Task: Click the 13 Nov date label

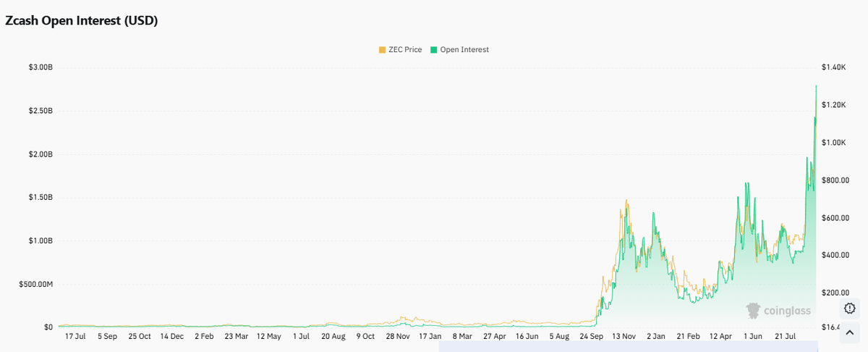Action: 624,337
